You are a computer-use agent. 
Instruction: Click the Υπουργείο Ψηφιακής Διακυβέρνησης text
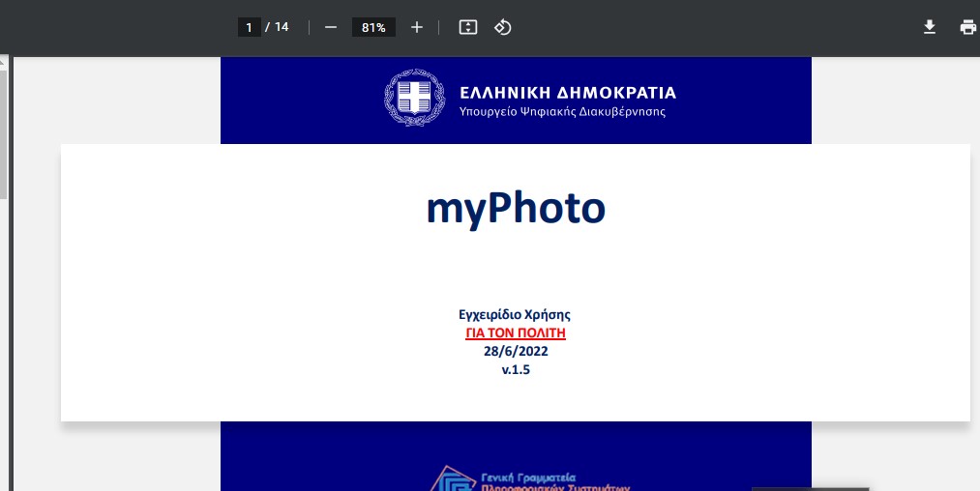click(x=562, y=112)
